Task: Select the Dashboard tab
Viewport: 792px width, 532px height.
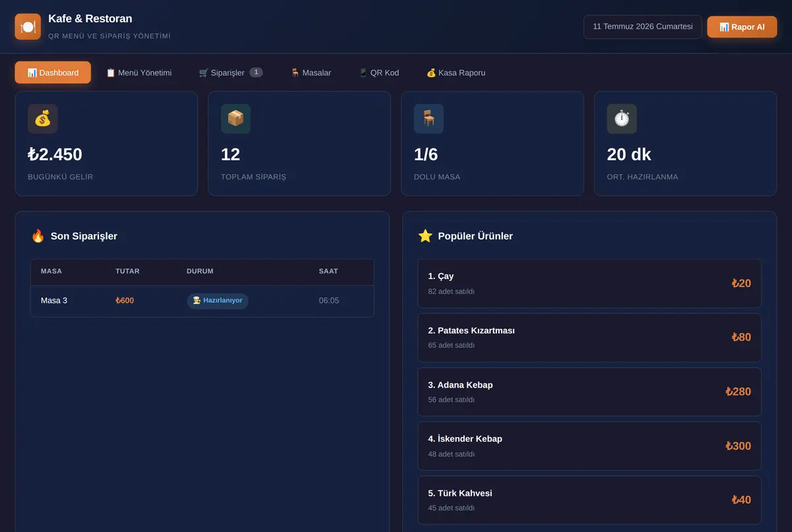Action: coord(53,73)
